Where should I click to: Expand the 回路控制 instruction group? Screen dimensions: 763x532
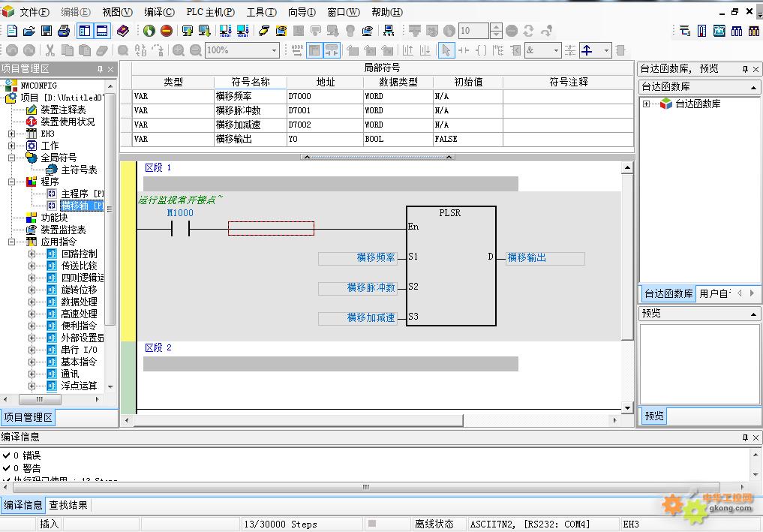(32, 254)
